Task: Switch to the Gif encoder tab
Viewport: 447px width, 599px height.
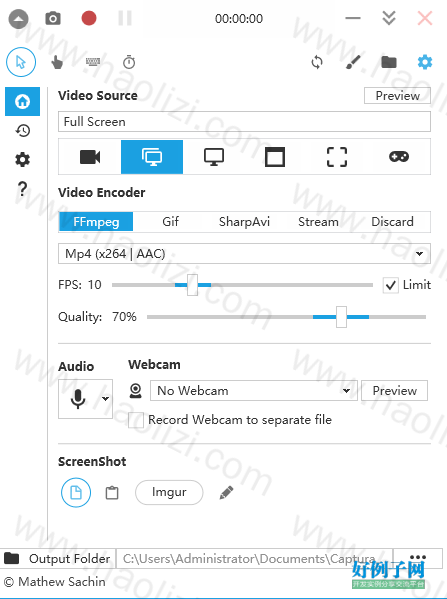Action: (170, 222)
